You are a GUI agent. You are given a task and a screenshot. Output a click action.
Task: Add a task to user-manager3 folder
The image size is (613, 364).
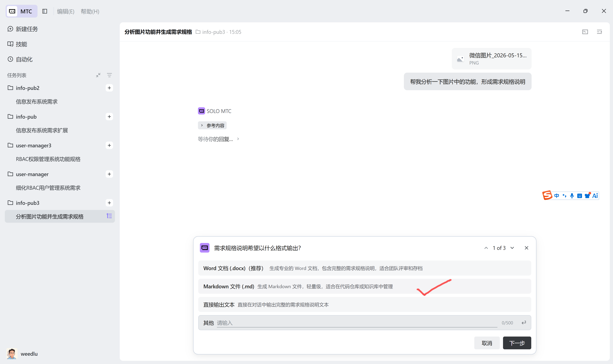click(109, 145)
